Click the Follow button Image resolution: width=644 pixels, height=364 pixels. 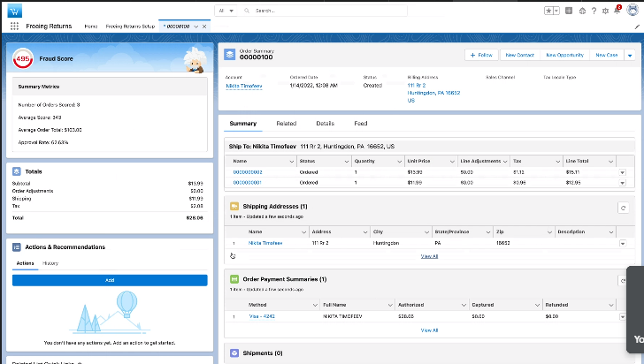[x=481, y=55]
